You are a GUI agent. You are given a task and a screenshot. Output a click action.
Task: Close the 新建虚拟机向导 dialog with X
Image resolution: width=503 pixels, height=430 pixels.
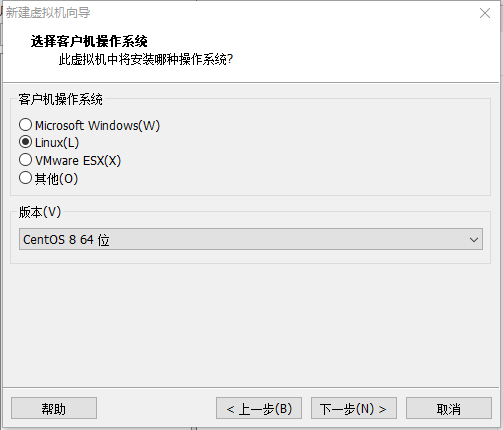pyautogui.click(x=485, y=13)
